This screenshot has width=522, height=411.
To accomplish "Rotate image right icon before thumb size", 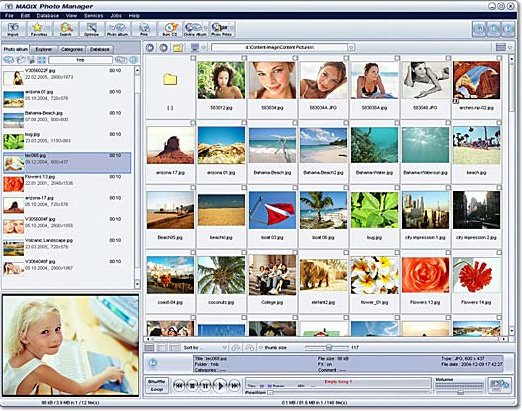I will (250, 348).
